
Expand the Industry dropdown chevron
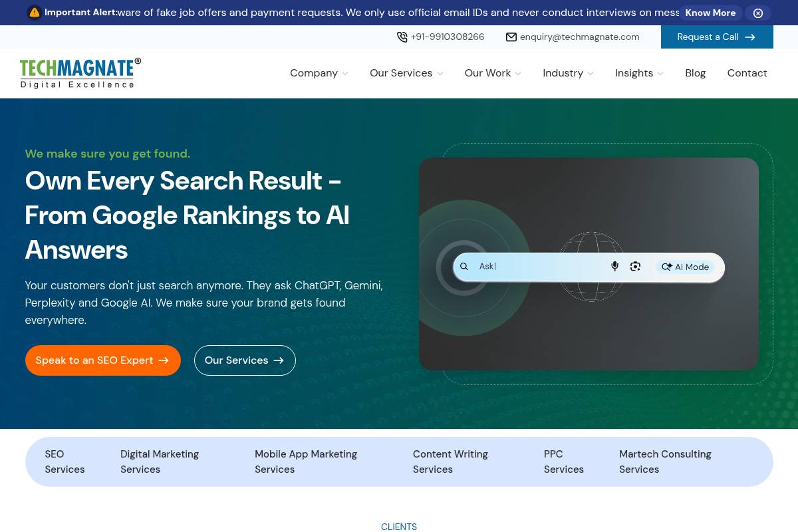point(591,74)
